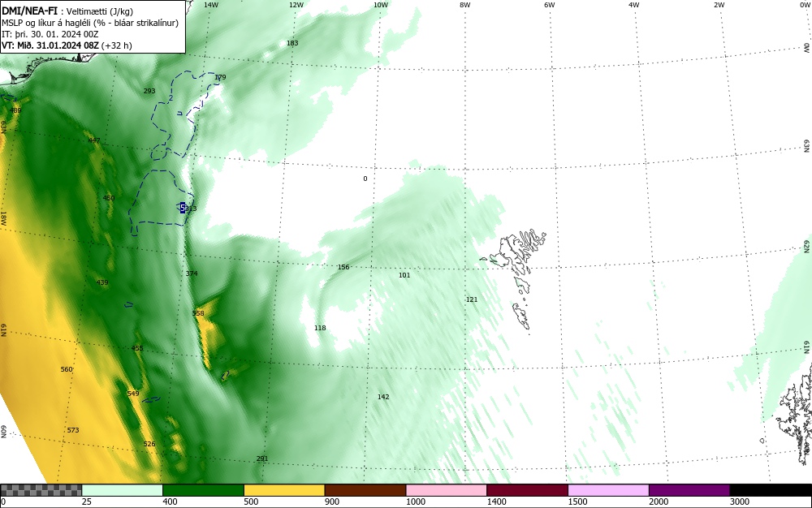Screen dimensions: 812x508
Task: Click the 'VT: Mið. 31.01.2024 08Z (+32 h)' line
Action: coord(67,45)
